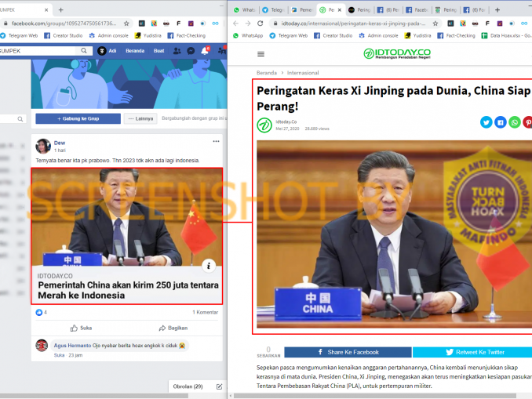532x399 pixels.
Task: Open Facebook friend requests icon
Action: pyautogui.click(x=177, y=51)
